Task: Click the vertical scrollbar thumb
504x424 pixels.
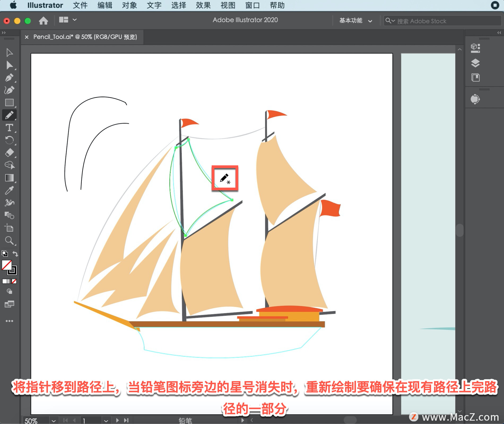Action: point(460,230)
